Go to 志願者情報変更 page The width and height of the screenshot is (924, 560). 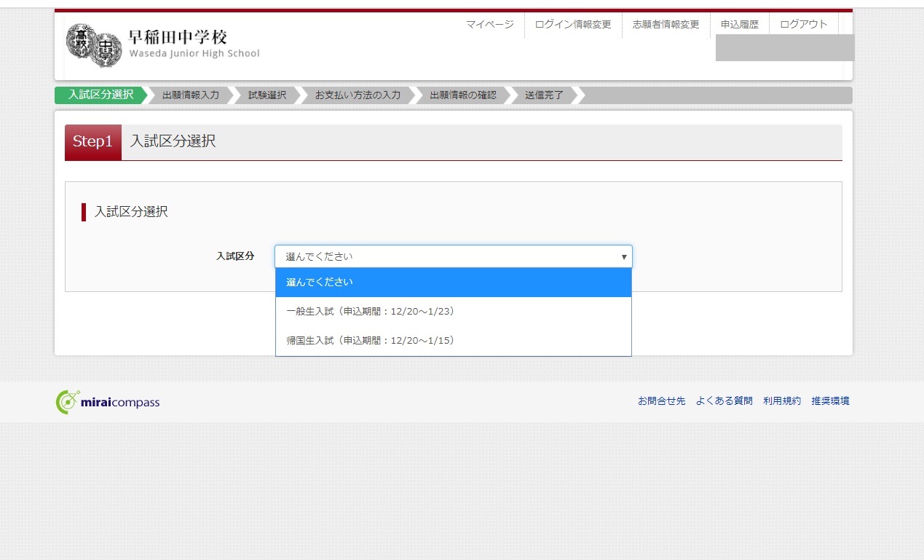pyautogui.click(x=666, y=24)
